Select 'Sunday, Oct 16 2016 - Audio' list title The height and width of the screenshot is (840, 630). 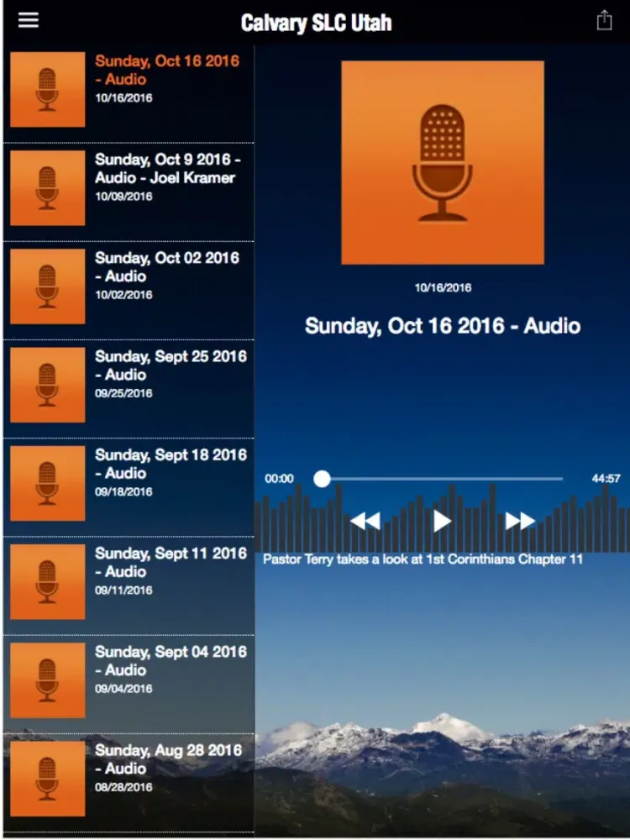pos(167,70)
